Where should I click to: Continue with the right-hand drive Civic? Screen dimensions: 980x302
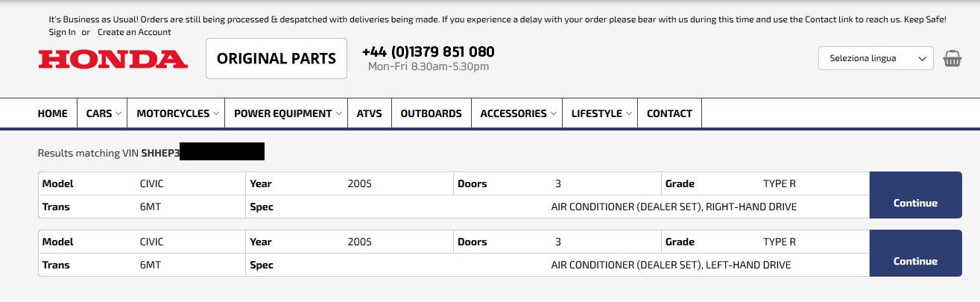tap(915, 195)
